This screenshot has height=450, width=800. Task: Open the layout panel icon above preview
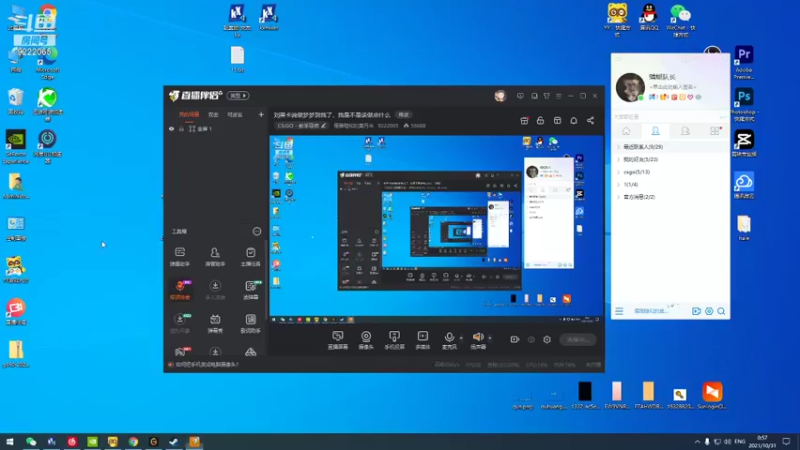pos(557,120)
